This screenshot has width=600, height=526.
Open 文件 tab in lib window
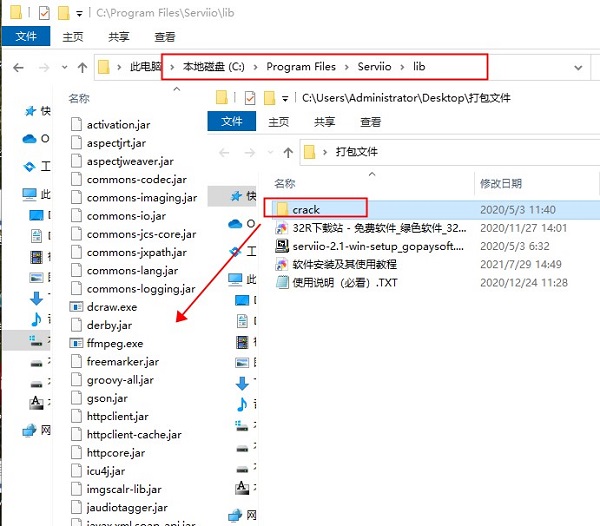[x=26, y=36]
